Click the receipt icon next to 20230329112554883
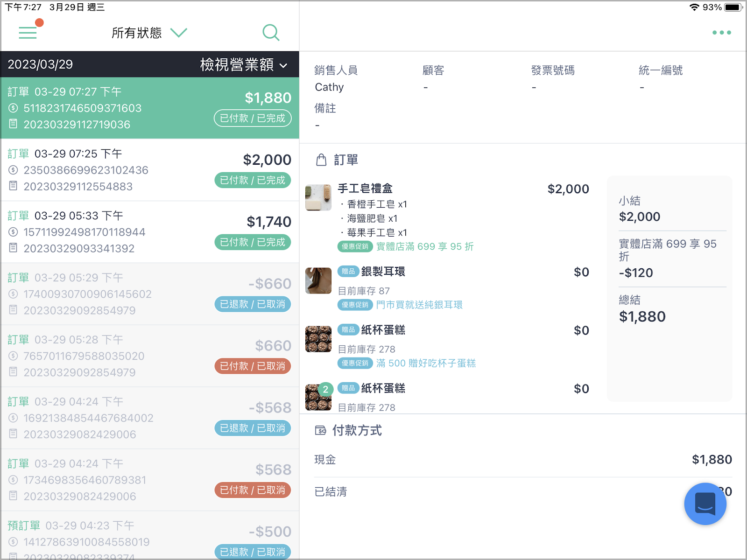747x560 pixels. 13,186
